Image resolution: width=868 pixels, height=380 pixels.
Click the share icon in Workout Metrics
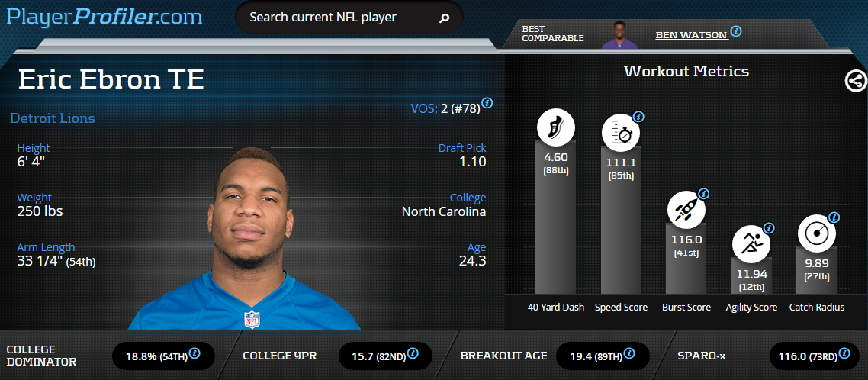click(856, 82)
